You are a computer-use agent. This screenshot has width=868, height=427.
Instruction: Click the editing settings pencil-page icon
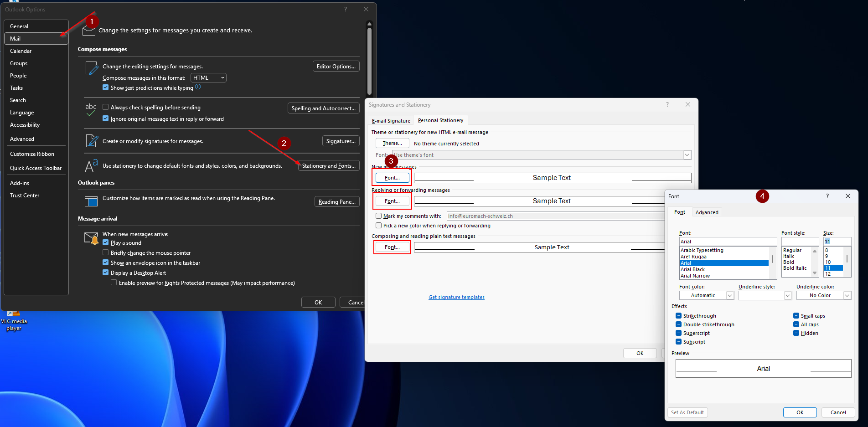pyautogui.click(x=92, y=68)
